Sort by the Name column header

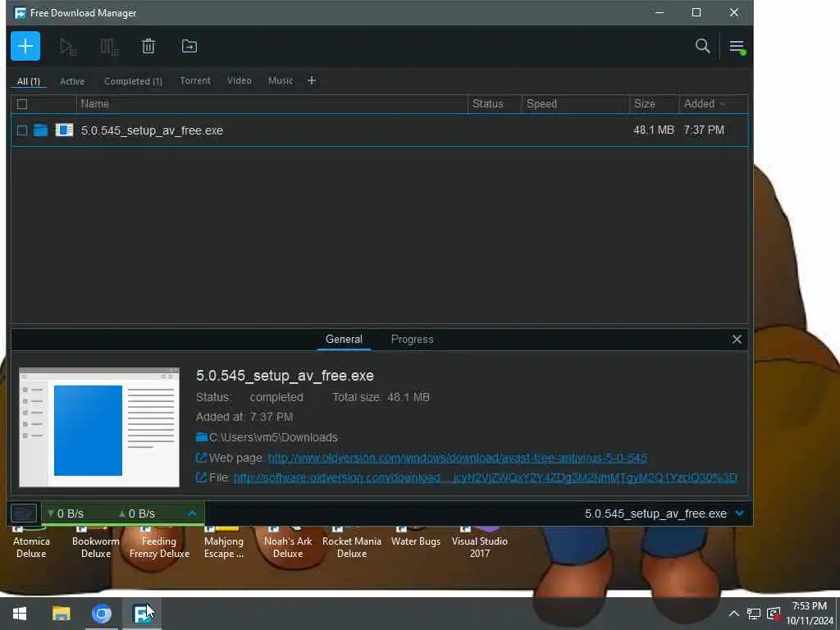[x=272, y=104]
